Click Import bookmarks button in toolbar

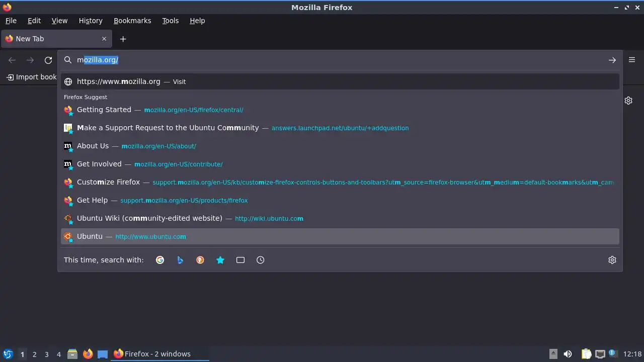click(31, 77)
